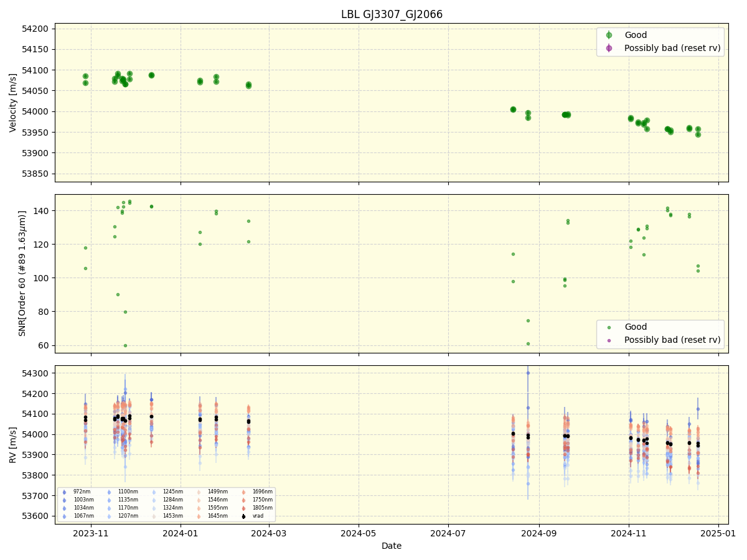The width and height of the screenshot is (747, 560).
Task: Click the 54300 m/s outlier point in RV panel
Action: pyautogui.click(x=528, y=373)
